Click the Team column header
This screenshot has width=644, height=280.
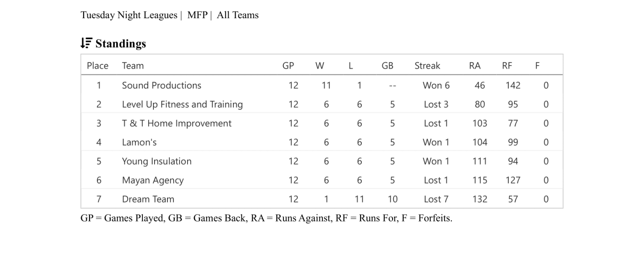pyautogui.click(x=133, y=66)
